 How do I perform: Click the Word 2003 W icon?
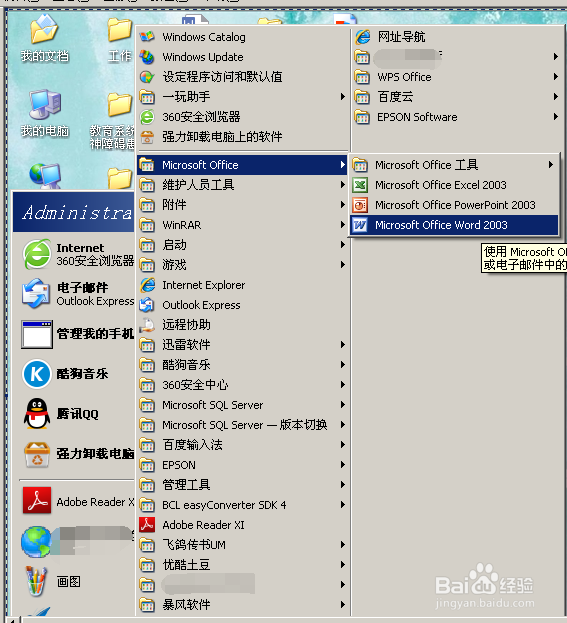click(360, 225)
